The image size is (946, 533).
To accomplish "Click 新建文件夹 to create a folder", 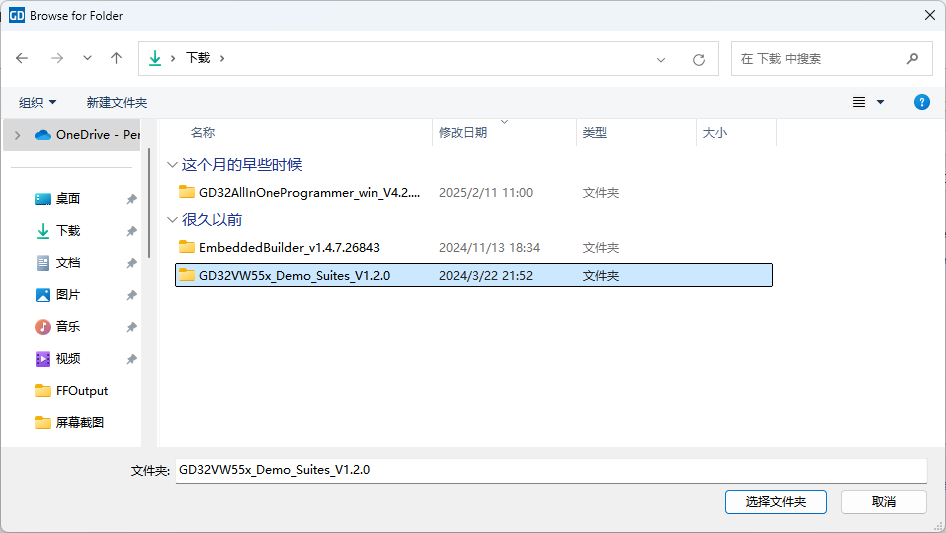I will (116, 102).
